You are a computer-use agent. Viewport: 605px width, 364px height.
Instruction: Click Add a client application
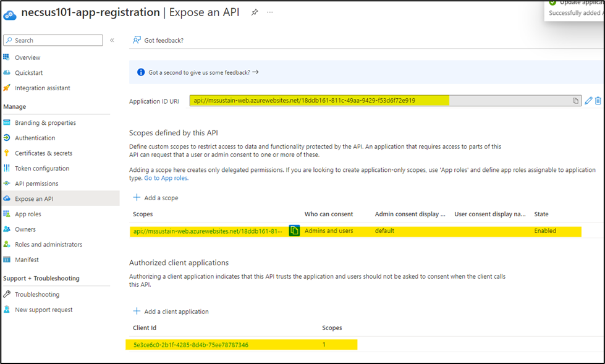171,311
